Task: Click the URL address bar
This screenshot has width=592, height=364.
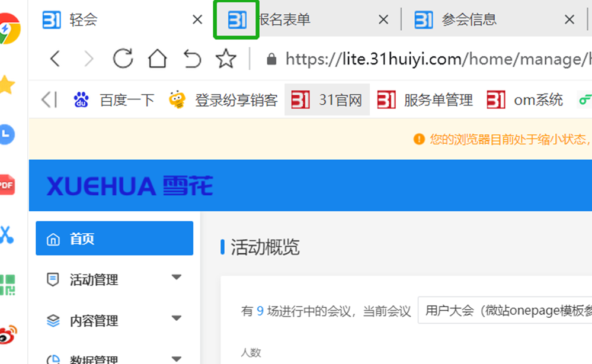Action: [x=433, y=59]
